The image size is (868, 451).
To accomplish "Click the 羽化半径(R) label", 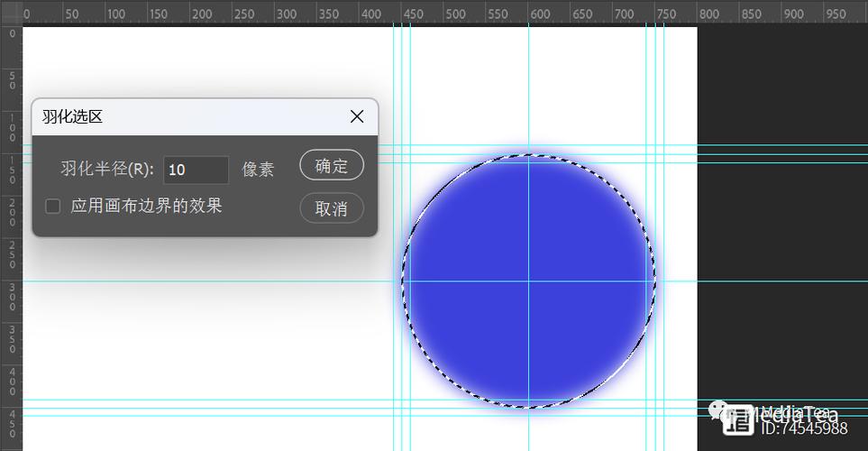I will [107, 170].
